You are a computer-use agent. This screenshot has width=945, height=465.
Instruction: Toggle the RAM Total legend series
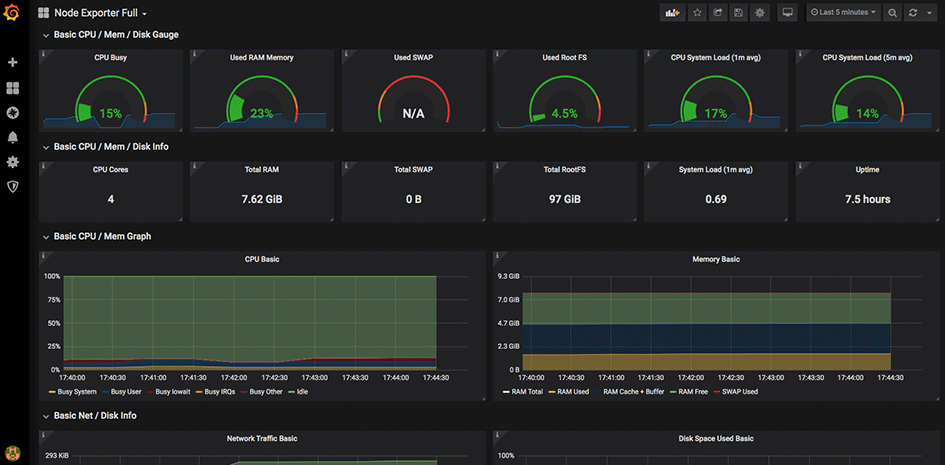coord(523,392)
